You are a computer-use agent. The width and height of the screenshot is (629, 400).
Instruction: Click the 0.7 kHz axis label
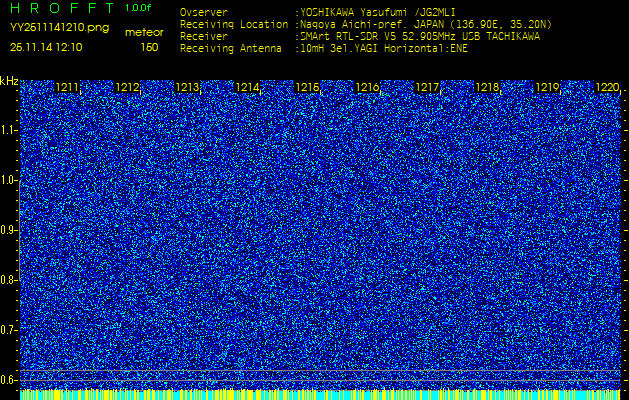7,330
